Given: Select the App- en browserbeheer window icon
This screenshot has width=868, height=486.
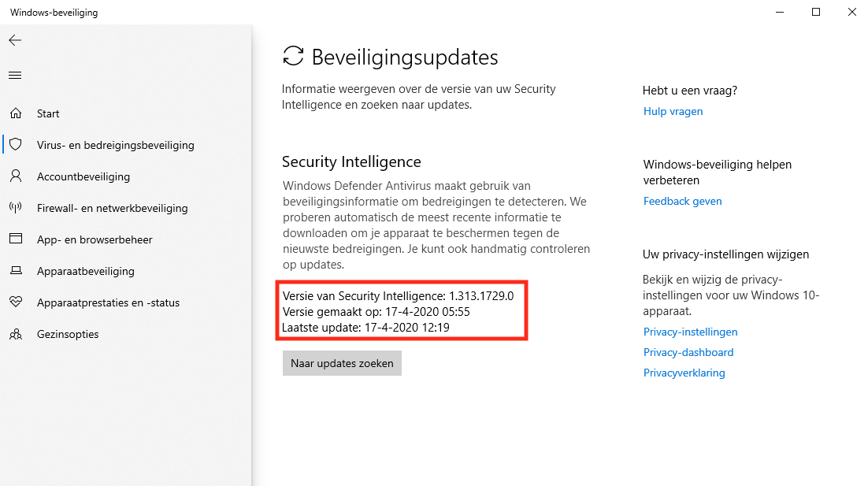Looking at the screenshot, I should pyautogui.click(x=15, y=239).
